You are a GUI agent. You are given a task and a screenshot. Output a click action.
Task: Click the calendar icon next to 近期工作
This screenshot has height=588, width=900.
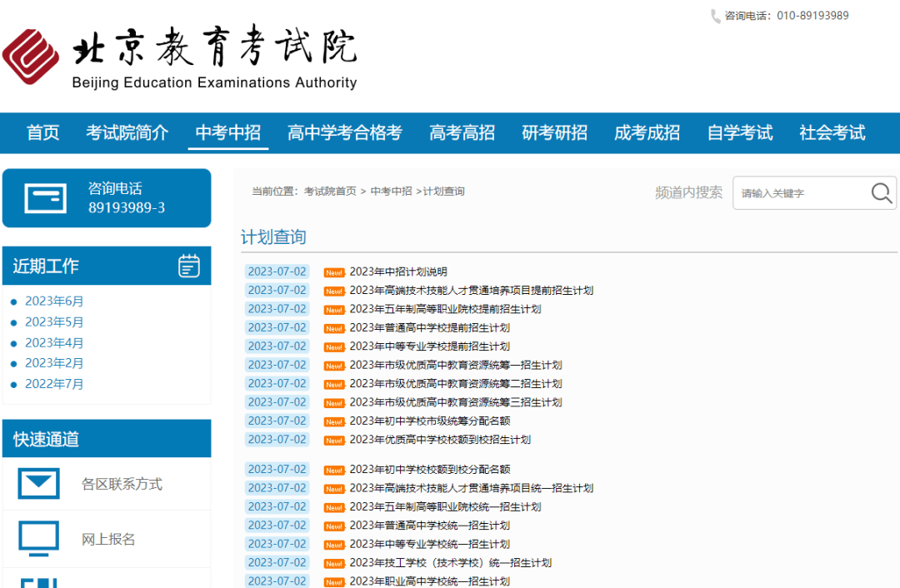(x=189, y=266)
